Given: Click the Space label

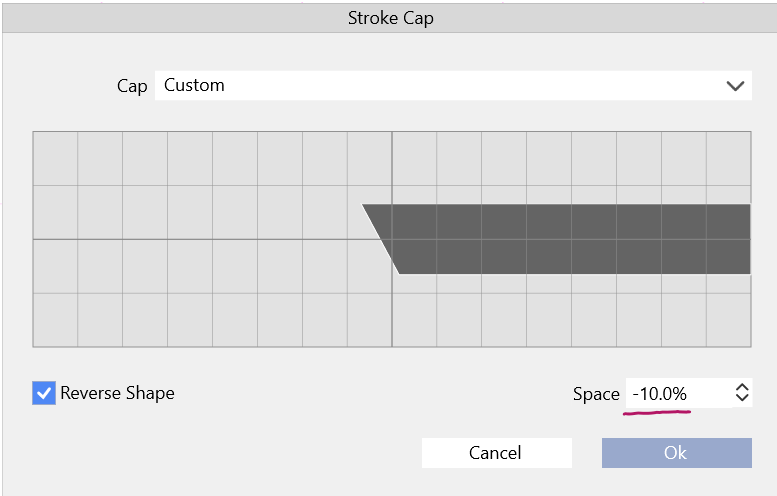Looking at the screenshot, I should [596, 394].
